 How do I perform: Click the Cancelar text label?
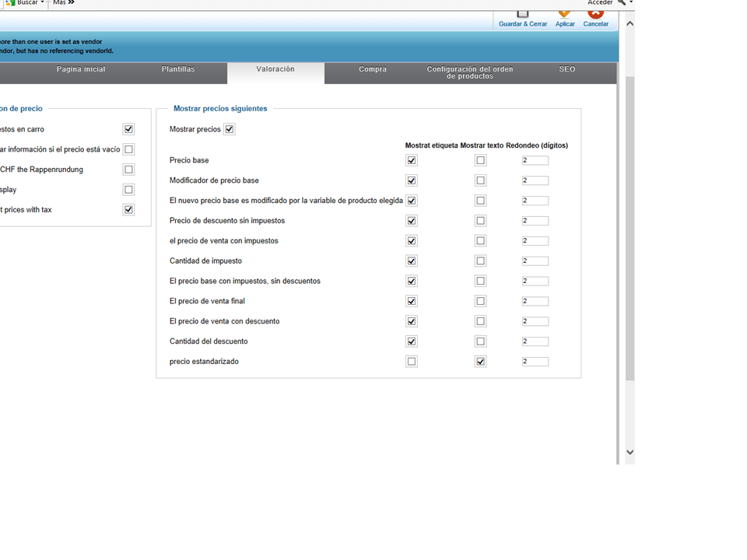click(x=595, y=24)
